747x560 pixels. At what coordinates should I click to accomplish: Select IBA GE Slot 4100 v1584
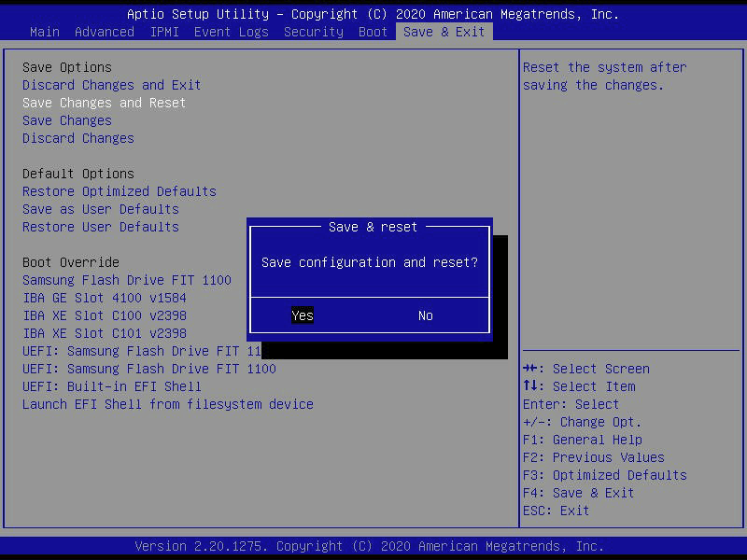coord(105,298)
